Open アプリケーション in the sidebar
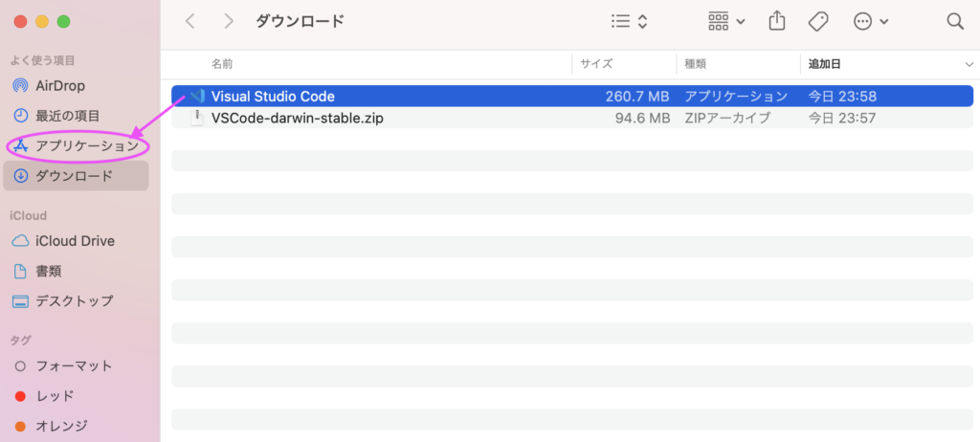980x442 pixels. 76,146
